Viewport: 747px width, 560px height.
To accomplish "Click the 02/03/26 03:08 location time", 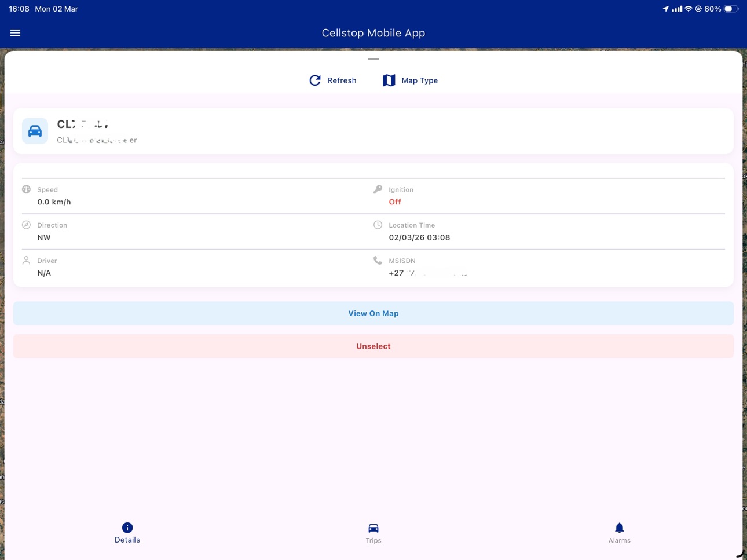I will point(419,237).
